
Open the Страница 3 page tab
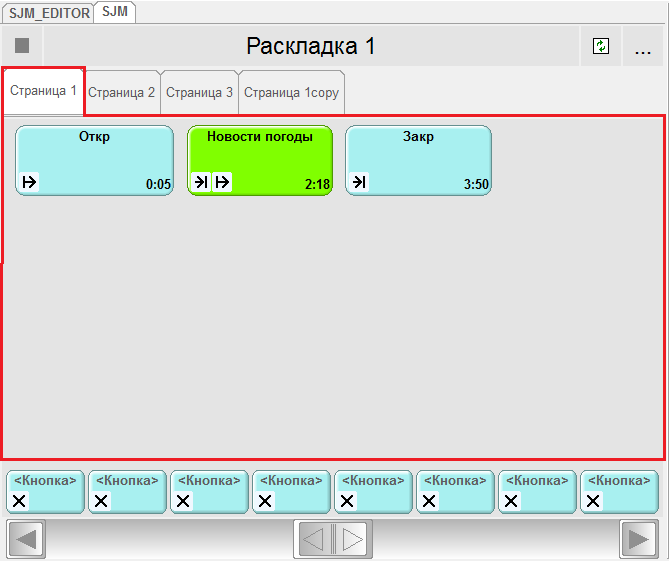(x=199, y=93)
